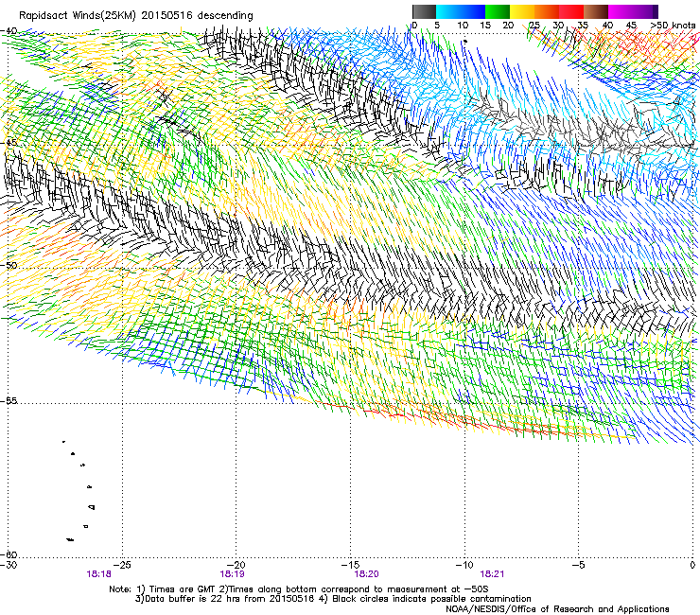Screen dimensions: 700x615
Task: Click the cyan 5-10 knots legend color
Action: point(448,11)
